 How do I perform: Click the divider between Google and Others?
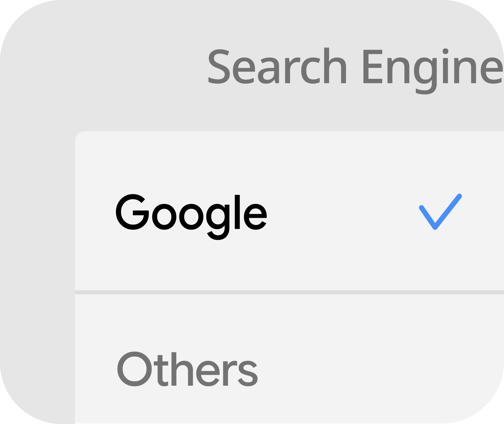pos(289,292)
